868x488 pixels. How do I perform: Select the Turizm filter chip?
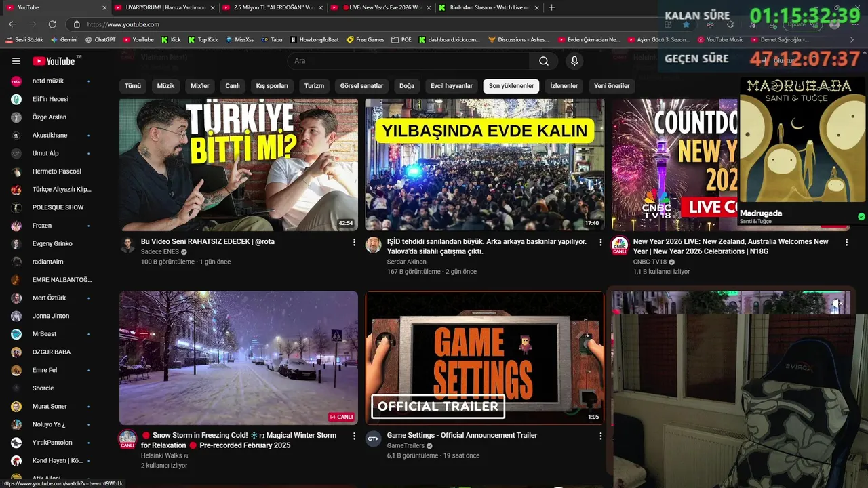[314, 86]
